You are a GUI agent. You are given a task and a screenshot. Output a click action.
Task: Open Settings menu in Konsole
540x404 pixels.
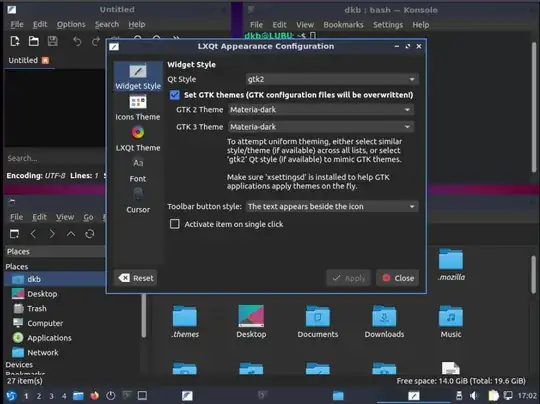coord(388,25)
